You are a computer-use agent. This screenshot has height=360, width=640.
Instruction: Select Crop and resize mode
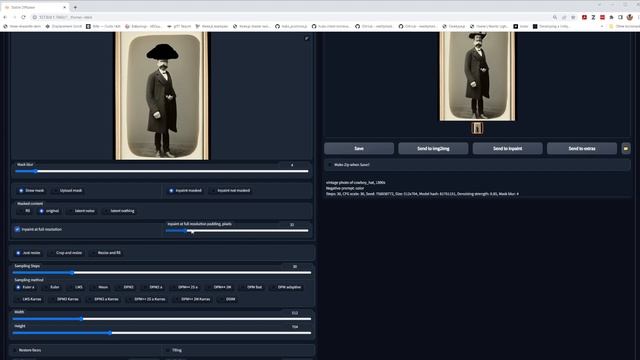[65, 253]
